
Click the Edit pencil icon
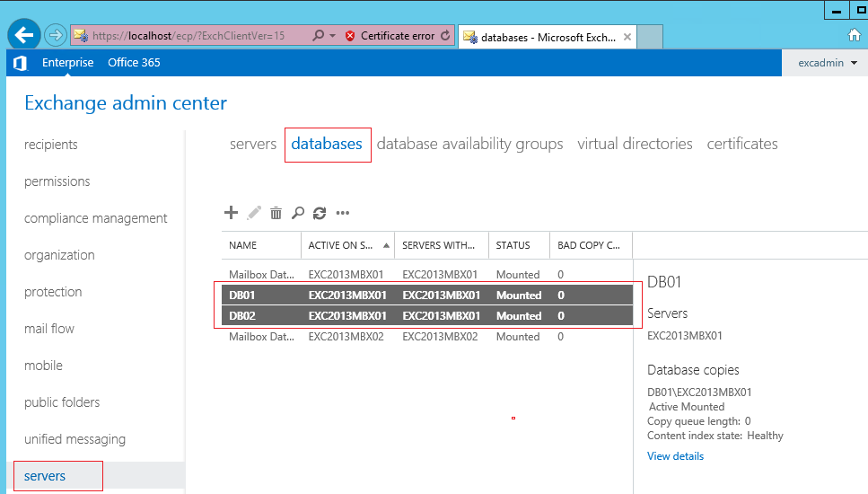tap(254, 213)
